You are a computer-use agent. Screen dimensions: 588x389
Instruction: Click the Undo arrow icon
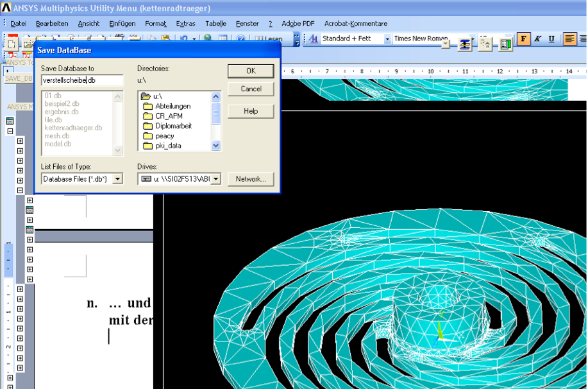click(x=184, y=38)
